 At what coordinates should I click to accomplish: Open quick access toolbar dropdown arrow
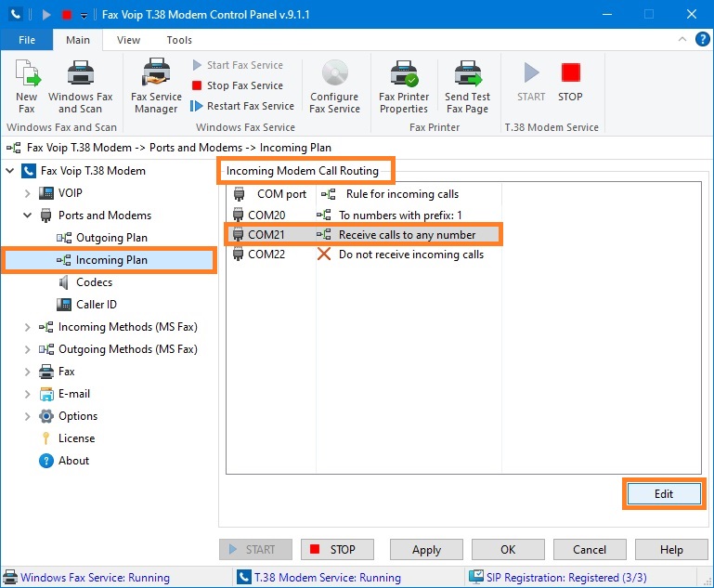pyautogui.click(x=84, y=16)
